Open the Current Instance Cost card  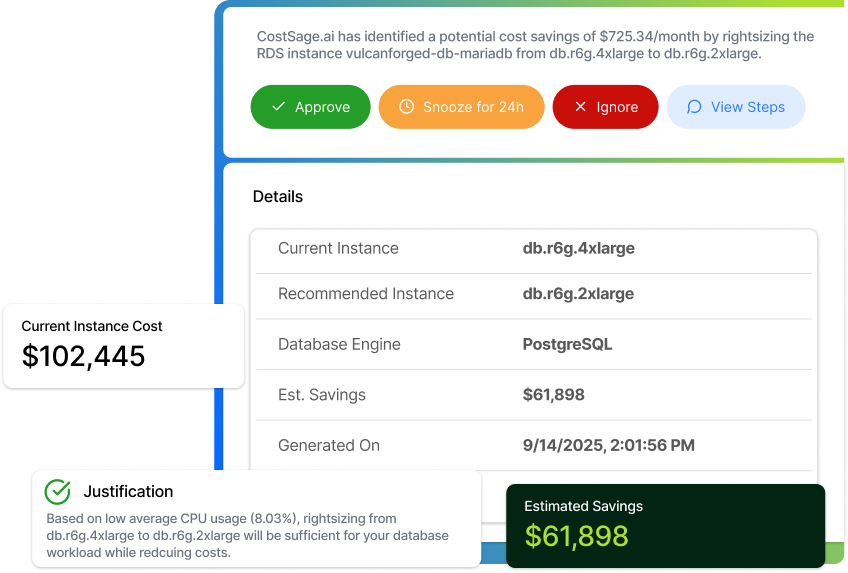123,345
